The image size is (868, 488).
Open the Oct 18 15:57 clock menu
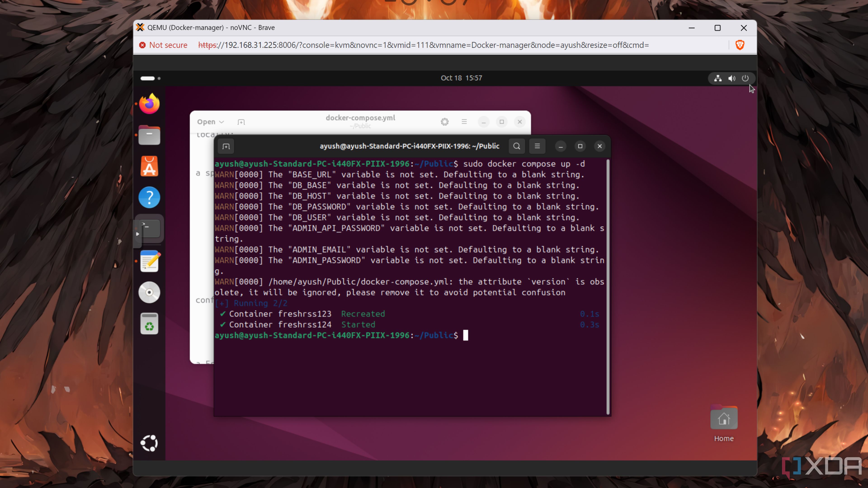461,78
